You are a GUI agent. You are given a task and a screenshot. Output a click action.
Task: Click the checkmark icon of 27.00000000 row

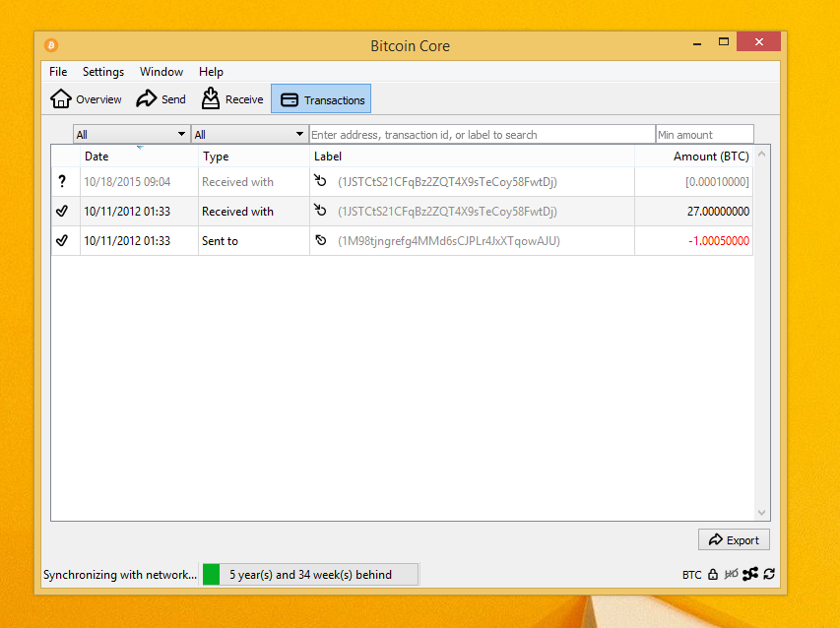[x=62, y=211]
